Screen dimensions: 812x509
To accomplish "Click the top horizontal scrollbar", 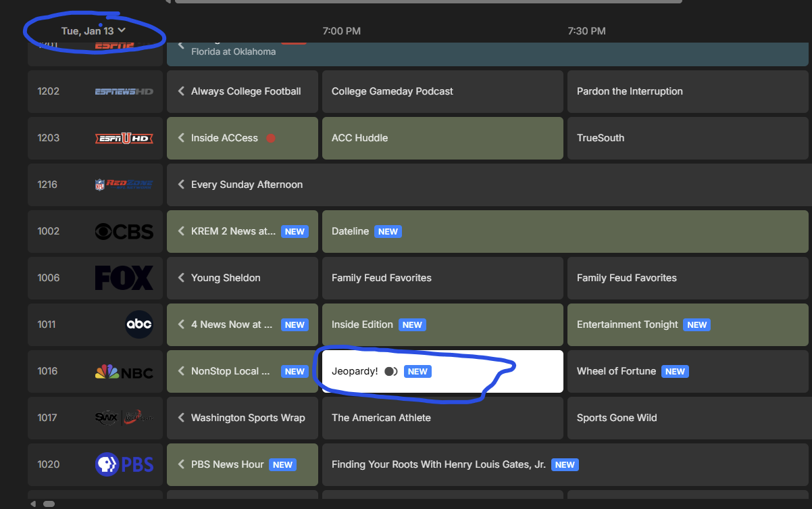I will click(x=428, y=1).
